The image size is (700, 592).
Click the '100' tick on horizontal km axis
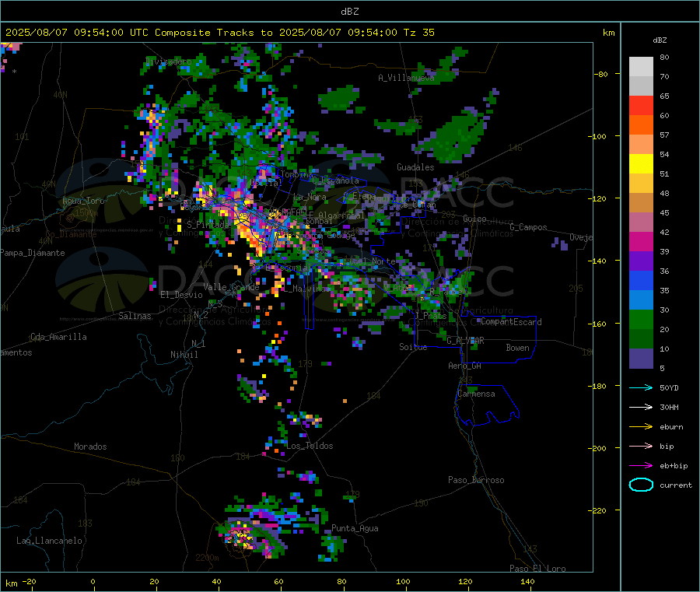(x=403, y=581)
